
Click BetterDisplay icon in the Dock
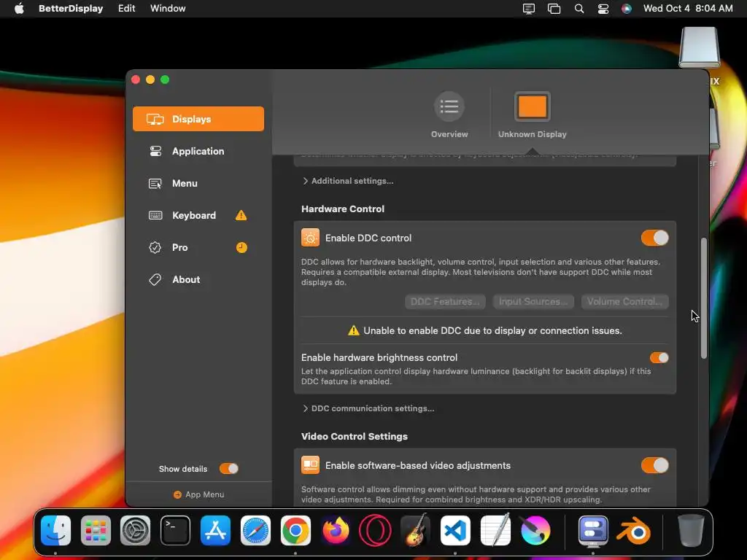click(593, 530)
